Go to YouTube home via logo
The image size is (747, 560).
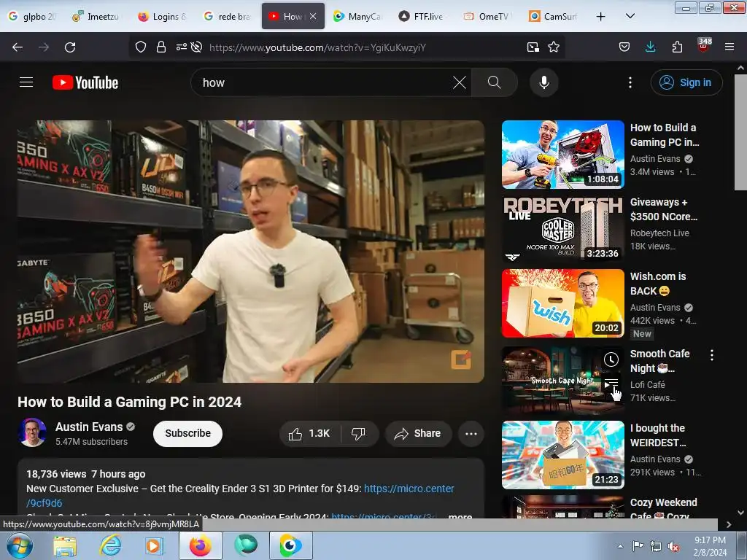click(85, 82)
